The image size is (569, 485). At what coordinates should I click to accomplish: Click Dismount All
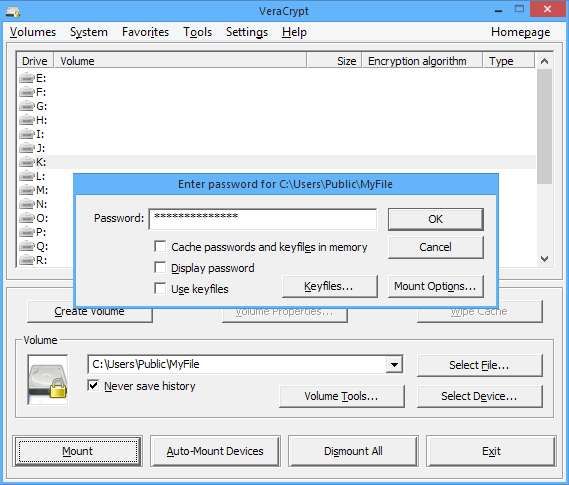click(x=353, y=451)
